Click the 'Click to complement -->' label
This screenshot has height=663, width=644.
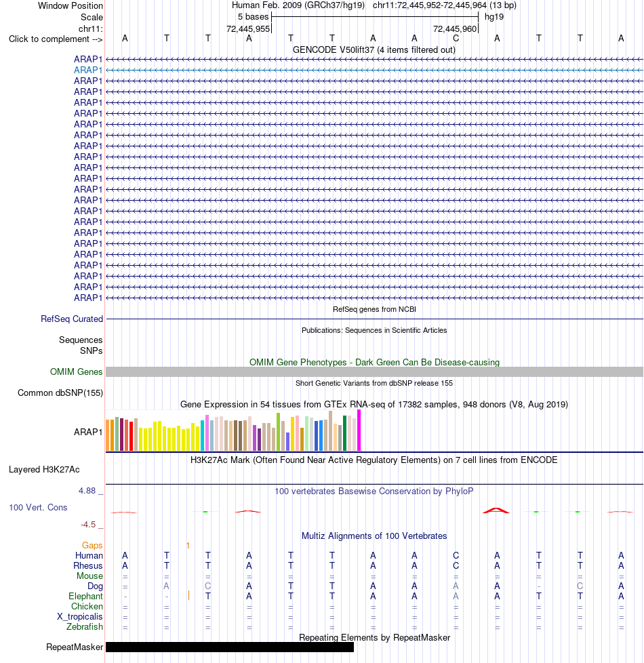(56, 39)
